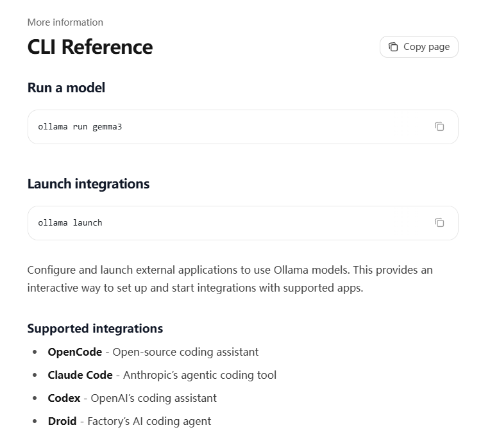Viewport: 499px width, 448px height.
Task: Copy the "ollama launch" command
Action: click(439, 222)
